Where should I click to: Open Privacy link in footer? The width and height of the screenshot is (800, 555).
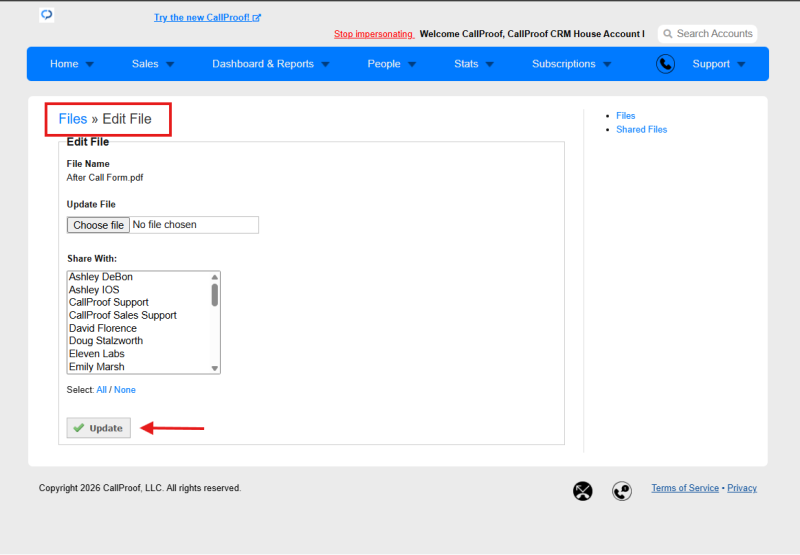(742, 488)
